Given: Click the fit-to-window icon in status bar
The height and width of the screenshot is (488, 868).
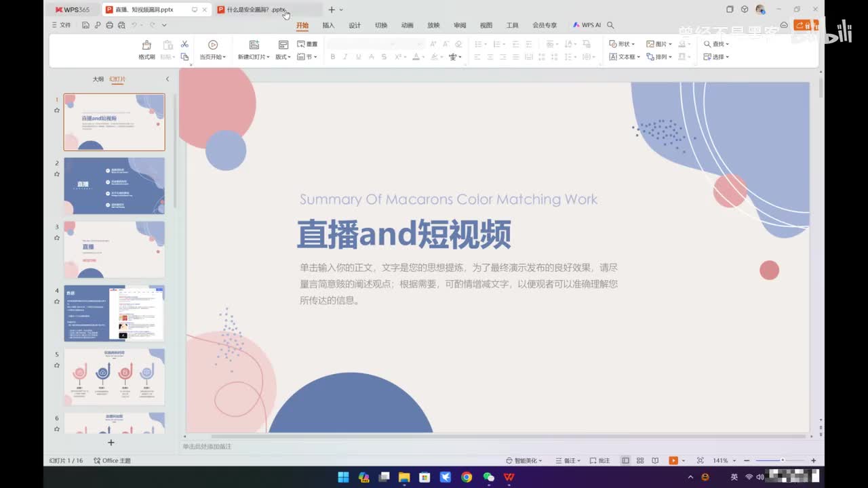Looking at the screenshot, I should click(x=700, y=460).
